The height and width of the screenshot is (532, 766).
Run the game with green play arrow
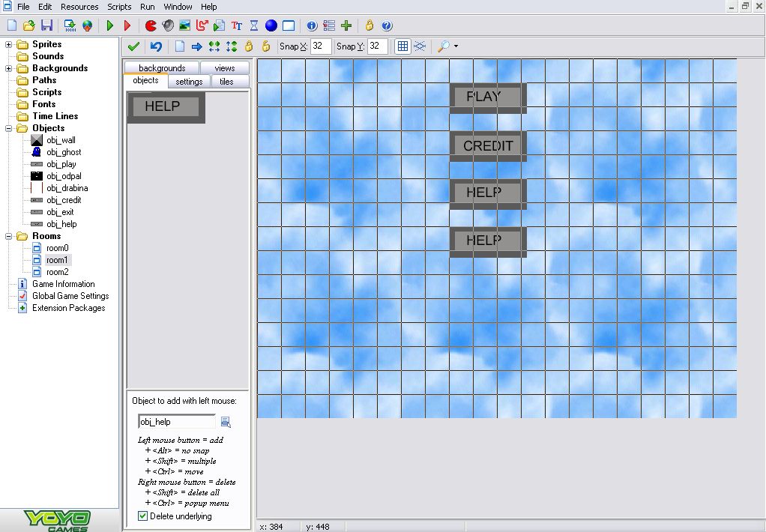[x=110, y=25]
